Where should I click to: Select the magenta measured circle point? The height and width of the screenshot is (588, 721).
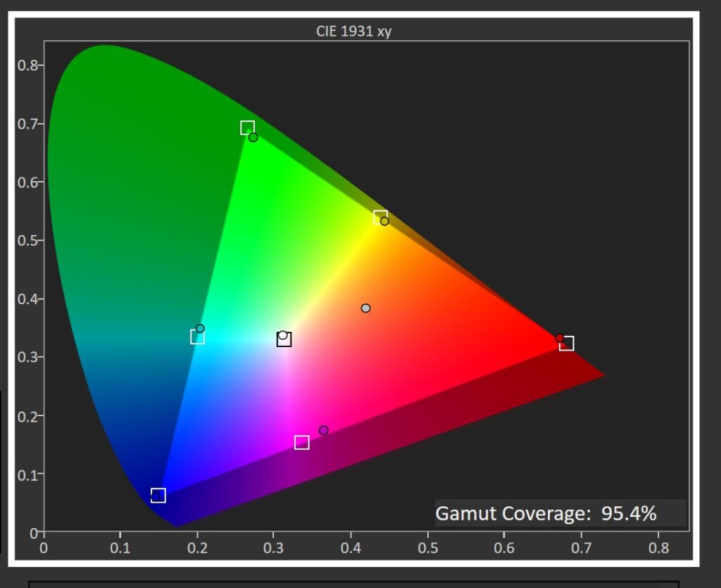tap(323, 430)
